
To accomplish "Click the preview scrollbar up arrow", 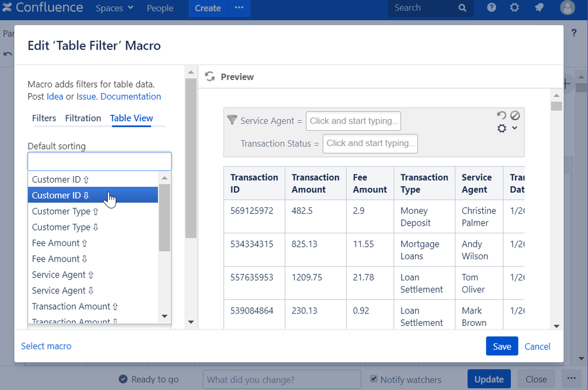I will click(556, 95).
